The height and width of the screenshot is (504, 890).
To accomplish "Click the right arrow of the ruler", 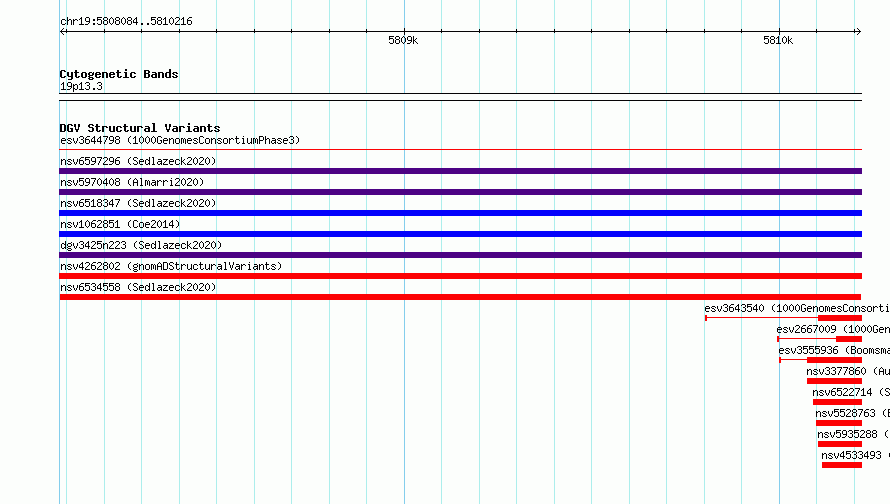I will coord(858,31).
